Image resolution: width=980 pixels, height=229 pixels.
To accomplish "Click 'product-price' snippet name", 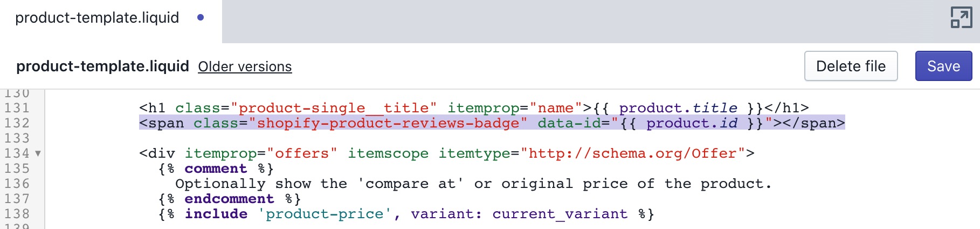I will [x=325, y=214].
